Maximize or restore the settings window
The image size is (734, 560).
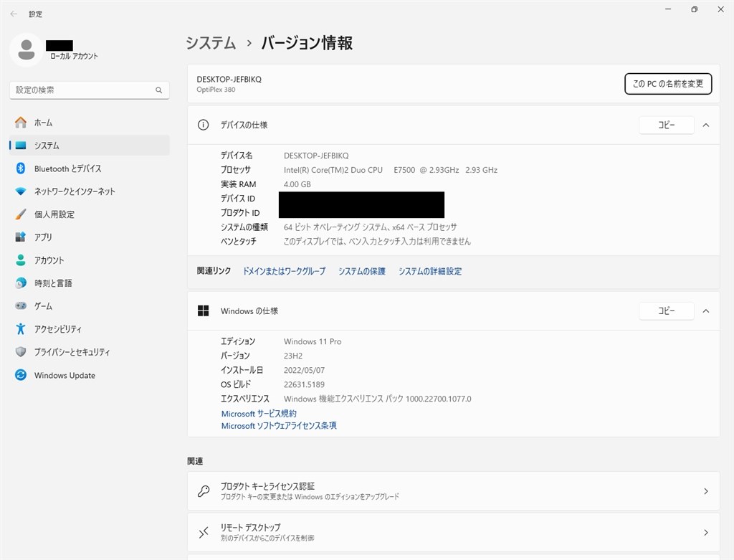(x=694, y=9)
